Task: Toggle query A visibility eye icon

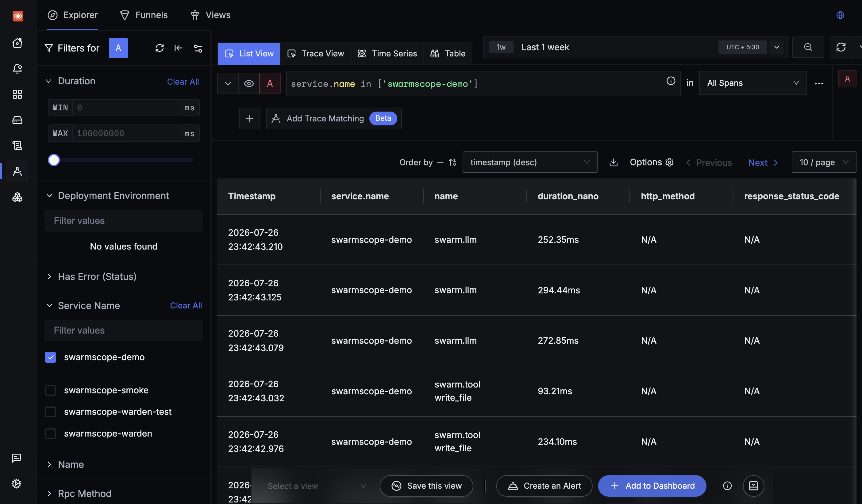Action: point(249,83)
